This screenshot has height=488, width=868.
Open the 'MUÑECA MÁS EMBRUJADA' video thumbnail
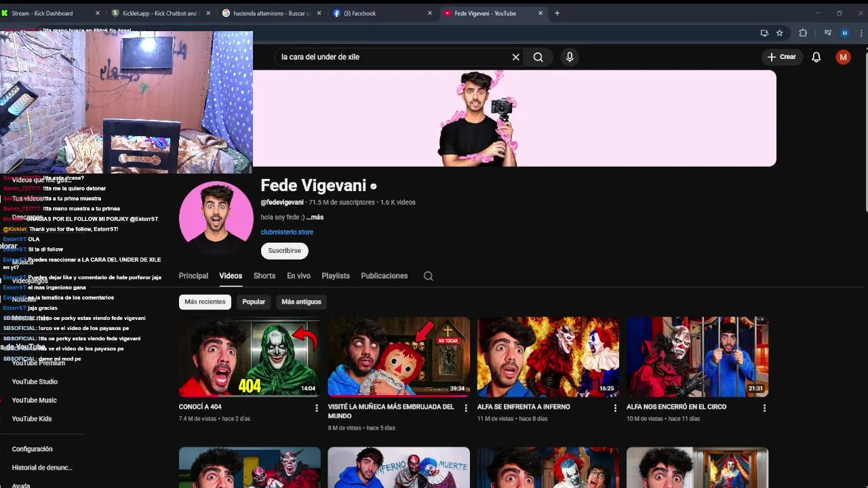click(399, 357)
